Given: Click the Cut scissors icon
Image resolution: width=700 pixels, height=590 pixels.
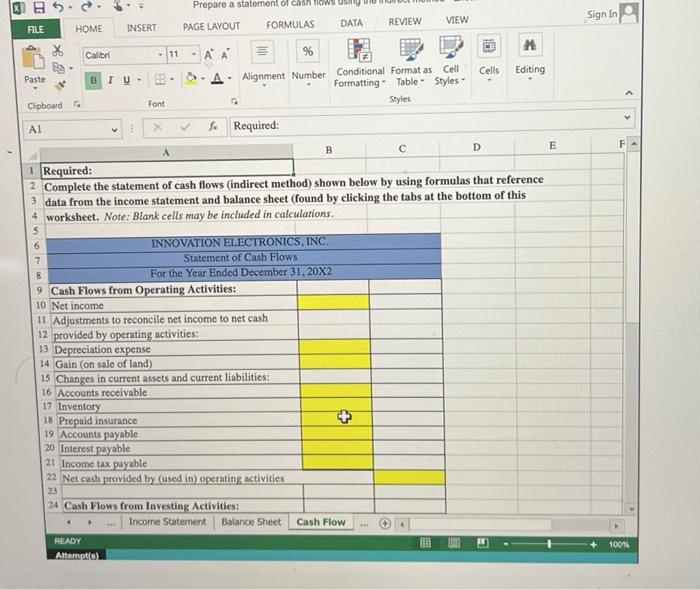Looking at the screenshot, I should point(58,50).
